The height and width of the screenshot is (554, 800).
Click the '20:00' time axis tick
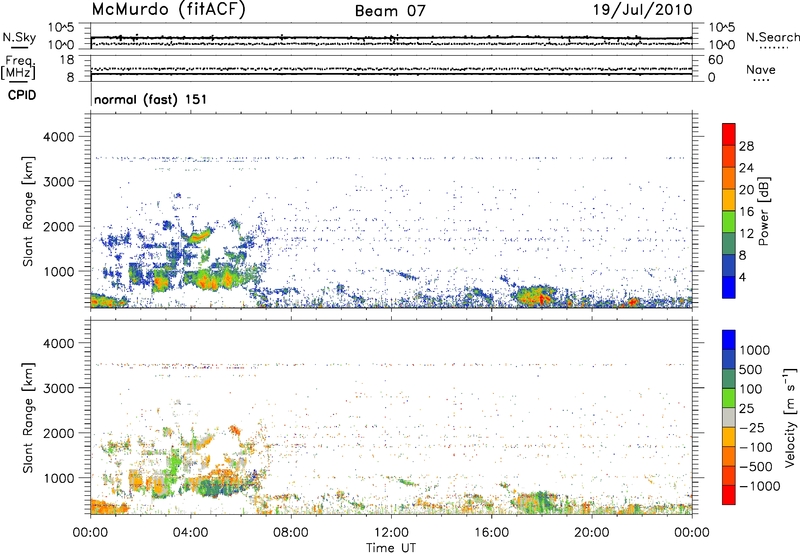pos(592,532)
